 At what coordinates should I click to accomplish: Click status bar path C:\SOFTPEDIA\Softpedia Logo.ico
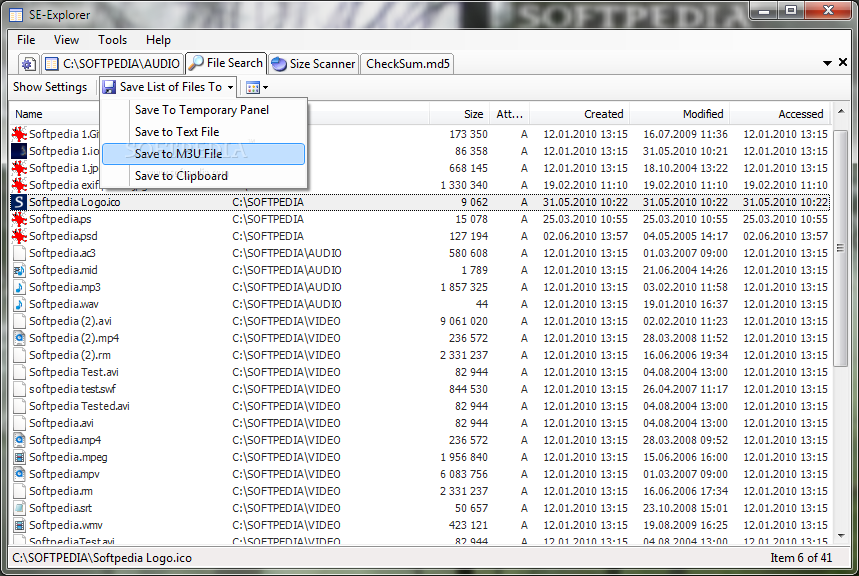pos(102,558)
